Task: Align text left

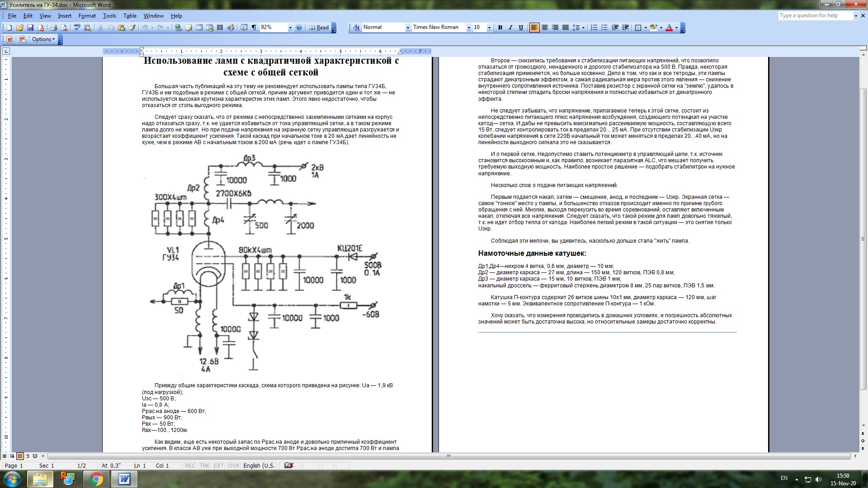Action: coord(534,28)
